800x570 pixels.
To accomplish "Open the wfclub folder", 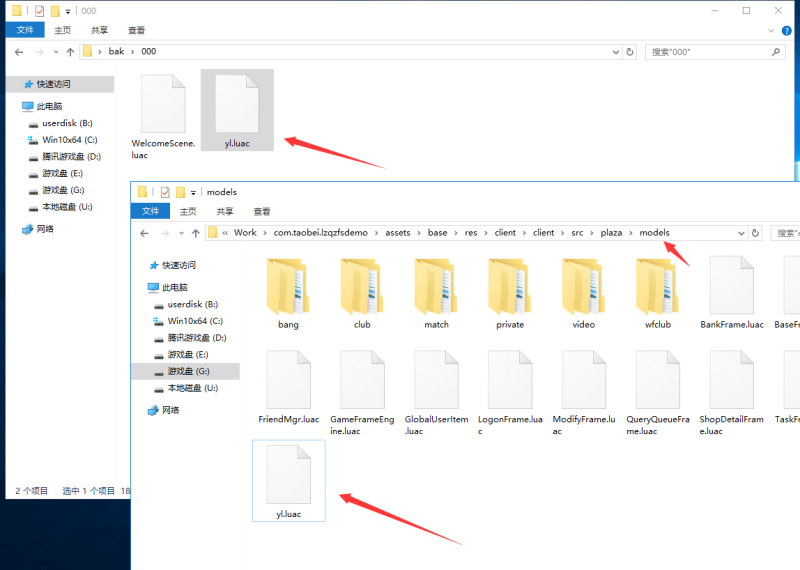I will pos(657,290).
